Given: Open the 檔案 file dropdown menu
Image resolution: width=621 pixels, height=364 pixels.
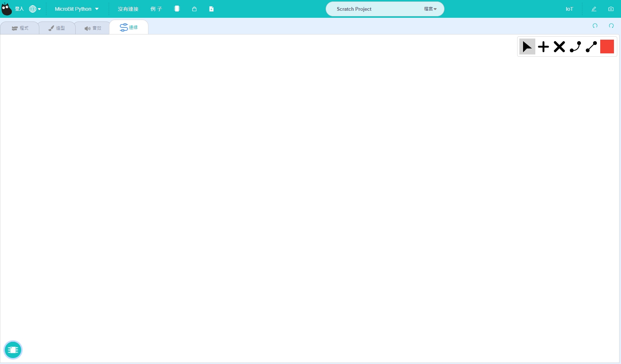Looking at the screenshot, I should click(430, 9).
